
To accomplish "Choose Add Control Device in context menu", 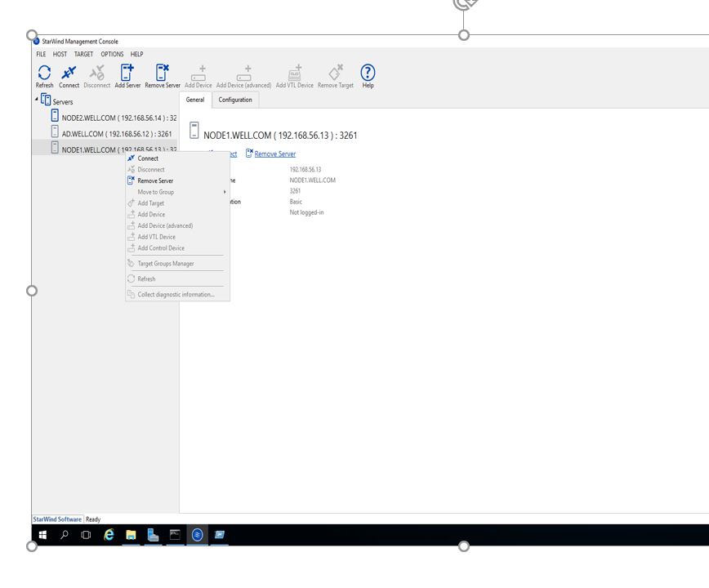I will click(177, 248).
